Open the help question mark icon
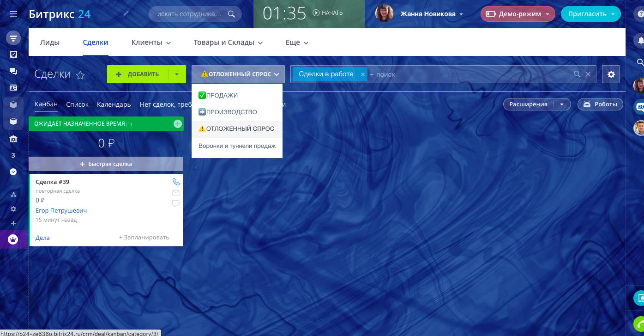Image resolution: width=644 pixels, height=336 pixels. coord(641,14)
